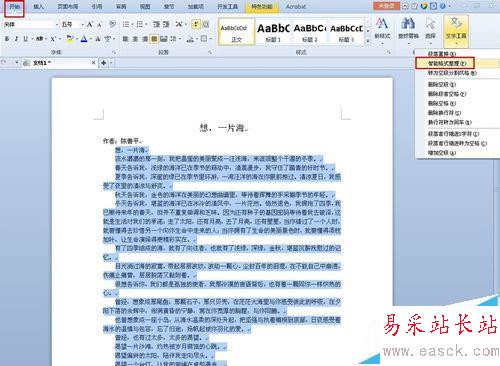This screenshot has width=500, height=366.
Task: Expand the bullets dropdown arrow
Action: click(132, 24)
